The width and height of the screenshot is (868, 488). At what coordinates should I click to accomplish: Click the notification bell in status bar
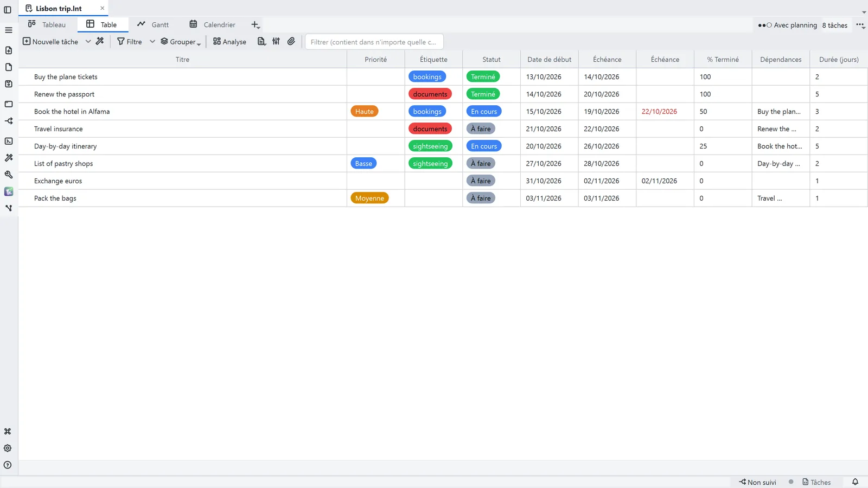click(855, 482)
